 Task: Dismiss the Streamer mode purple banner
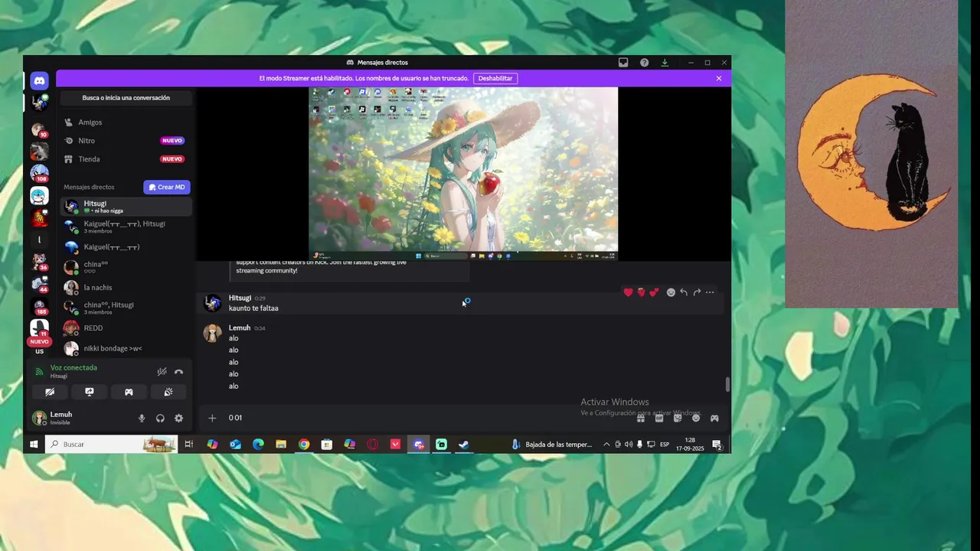coord(719,78)
